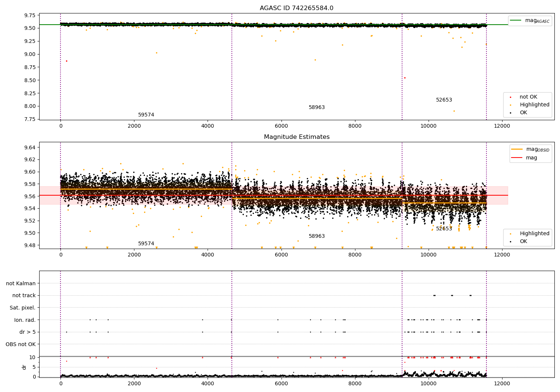
Task: Click OBSID label 52653 in Magnitude Estimates plot
Action: click(x=444, y=229)
